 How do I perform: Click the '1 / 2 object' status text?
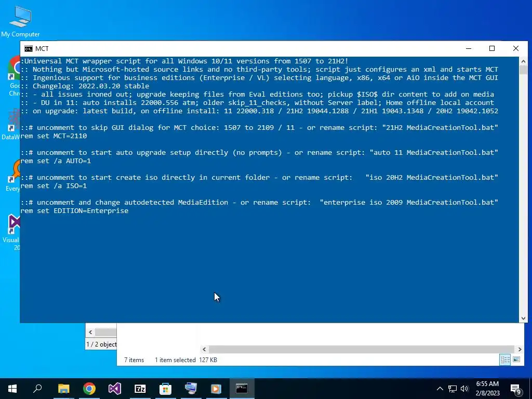point(101,344)
